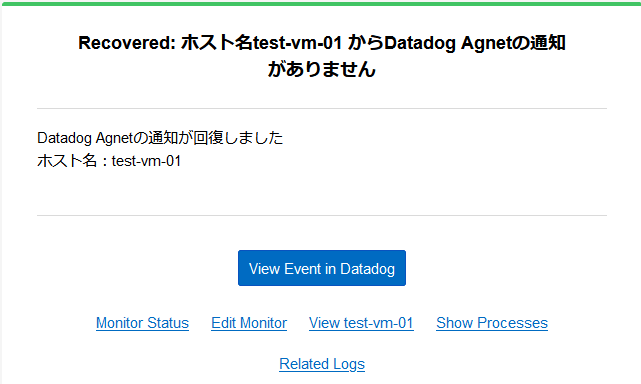The width and height of the screenshot is (641, 384).
Task: Follow the View test-vm-01 link
Action: [x=361, y=323]
